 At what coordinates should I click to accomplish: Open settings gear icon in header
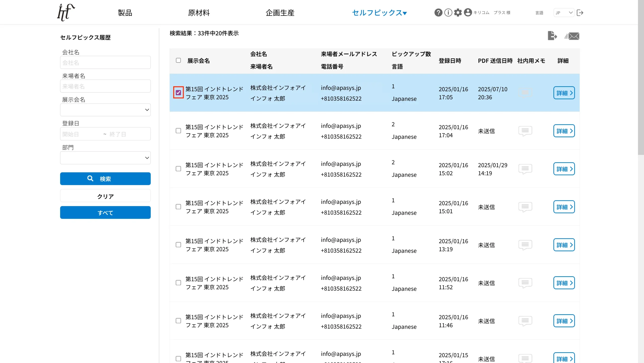point(458,13)
